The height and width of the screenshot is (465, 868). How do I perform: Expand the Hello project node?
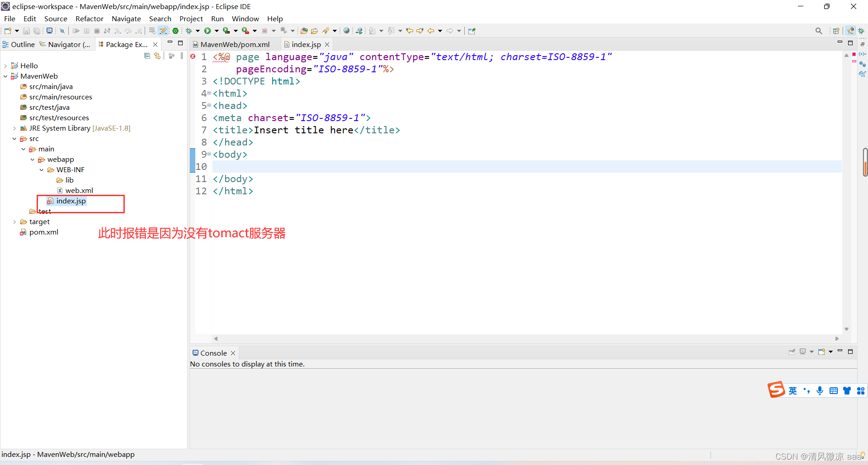click(5, 66)
